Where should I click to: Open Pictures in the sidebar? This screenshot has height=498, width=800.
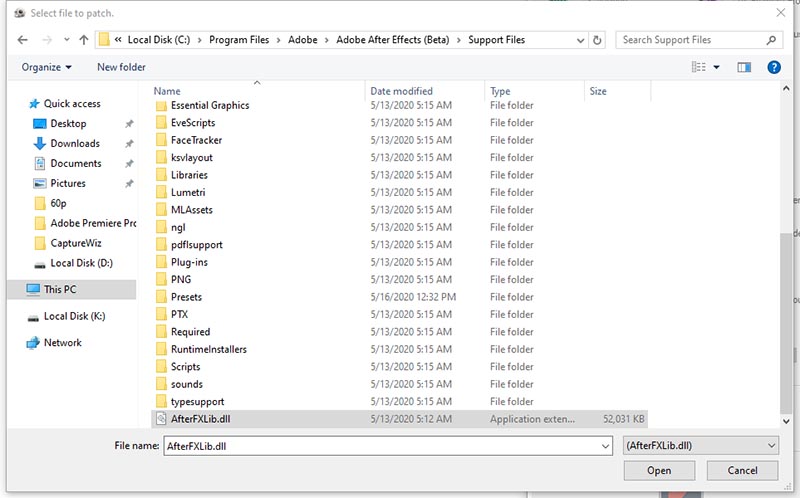(67, 183)
